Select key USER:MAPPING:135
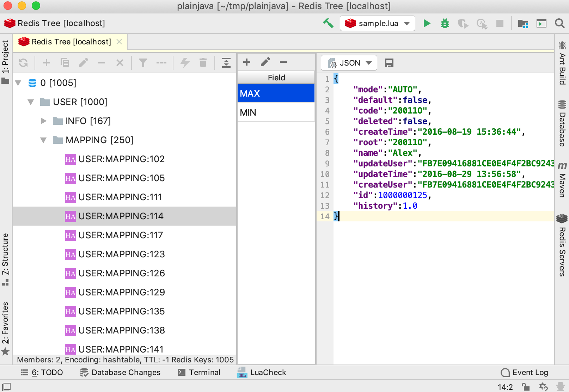The width and height of the screenshot is (569, 392). tap(122, 311)
